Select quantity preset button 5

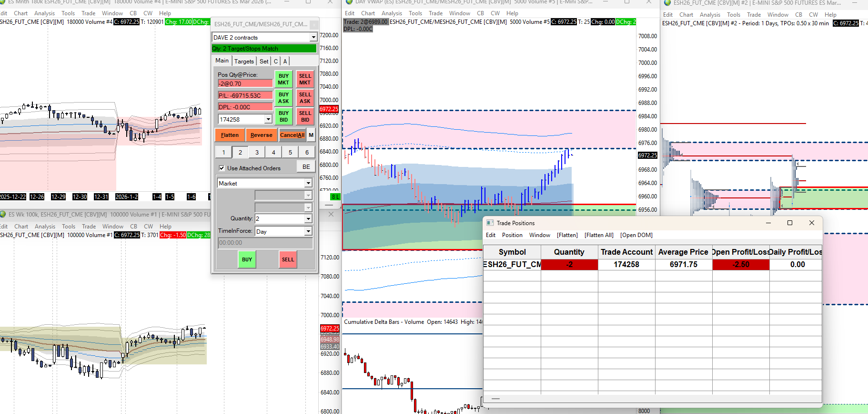coord(290,152)
